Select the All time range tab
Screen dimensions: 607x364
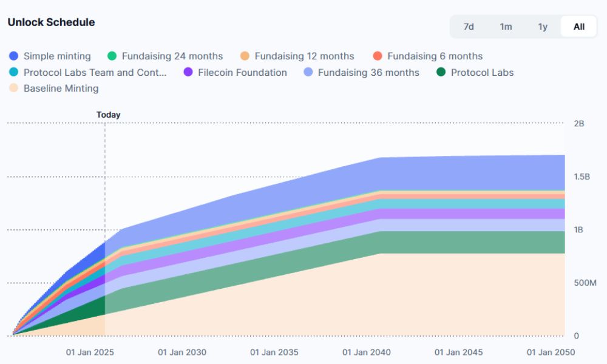[579, 27]
